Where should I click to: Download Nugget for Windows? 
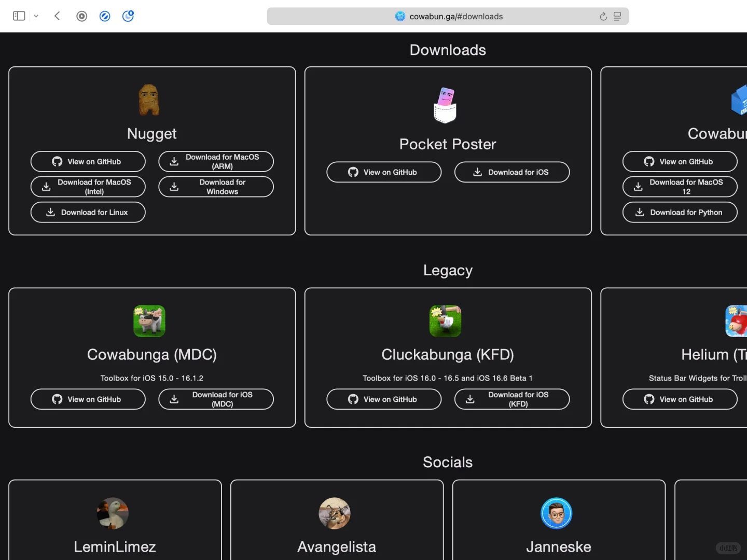click(x=216, y=187)
